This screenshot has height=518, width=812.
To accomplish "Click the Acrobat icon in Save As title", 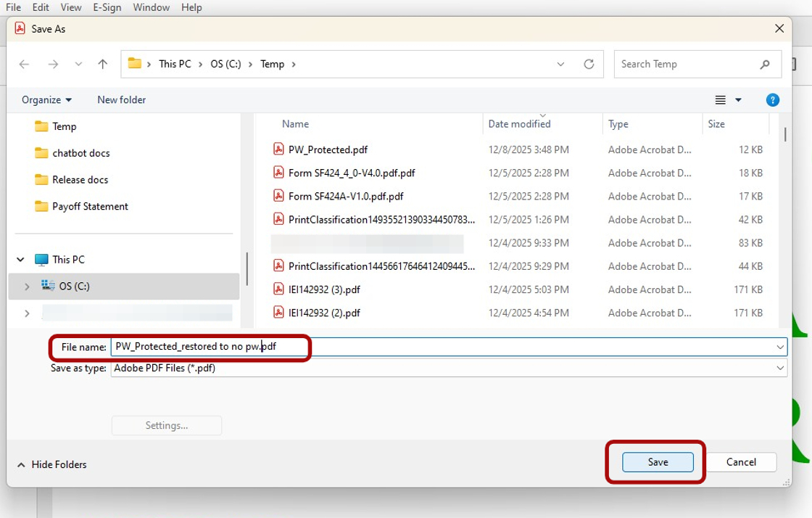I will 20,28.
